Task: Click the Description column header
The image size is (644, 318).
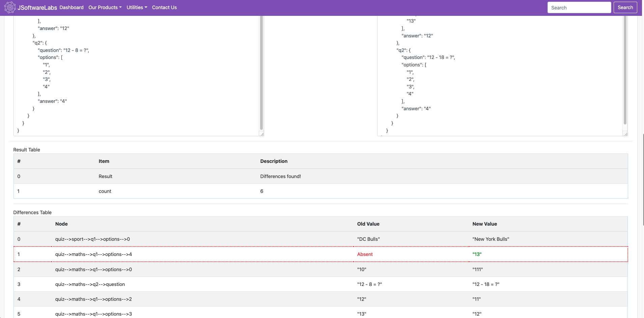Action: pos(274,161)
